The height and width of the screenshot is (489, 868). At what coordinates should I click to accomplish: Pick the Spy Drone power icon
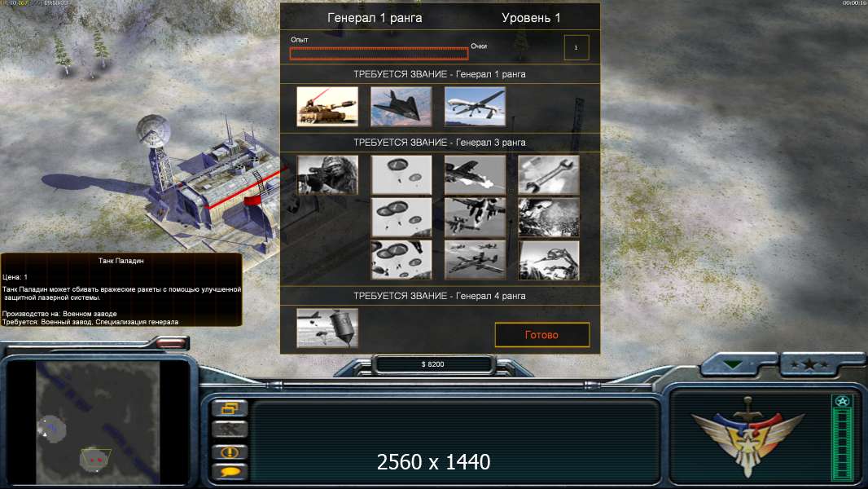[475, 106]
